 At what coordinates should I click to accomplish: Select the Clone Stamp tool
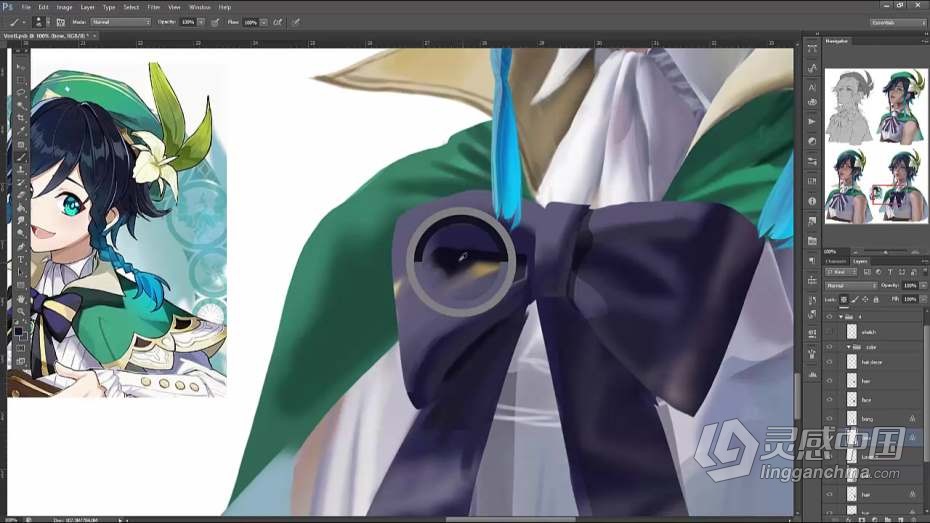point(21,170)
